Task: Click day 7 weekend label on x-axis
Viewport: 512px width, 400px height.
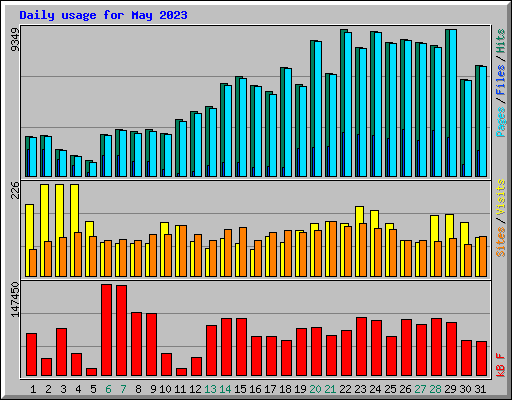Action: point(123,389)
